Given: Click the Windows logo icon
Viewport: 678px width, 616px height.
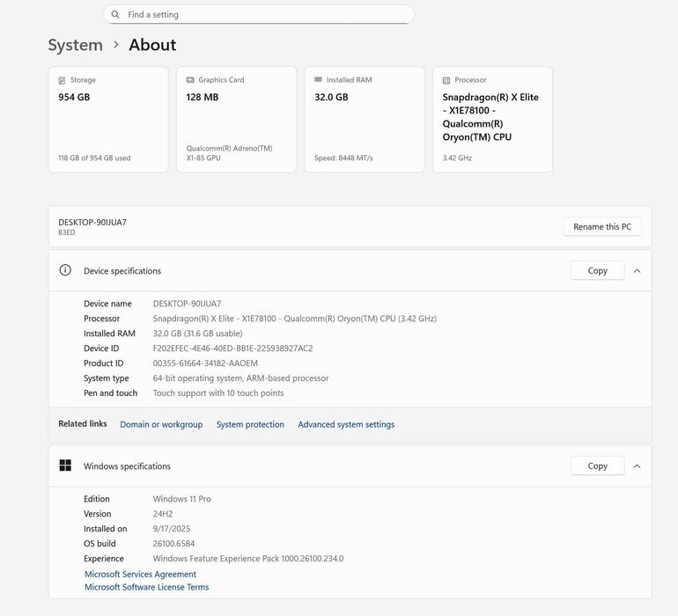Looking at the screenshot, I should coord(65,466).
